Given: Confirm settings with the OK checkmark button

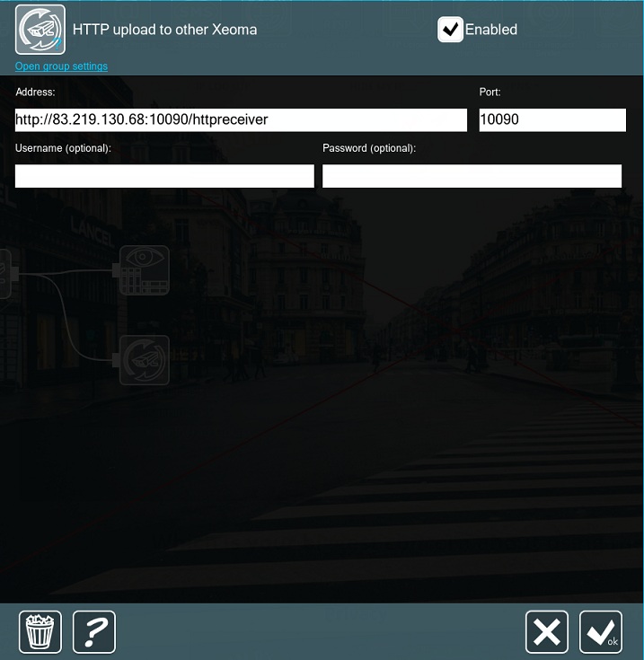Looking at the screenshot, I should pyautogui.click(x=601, y=632).
